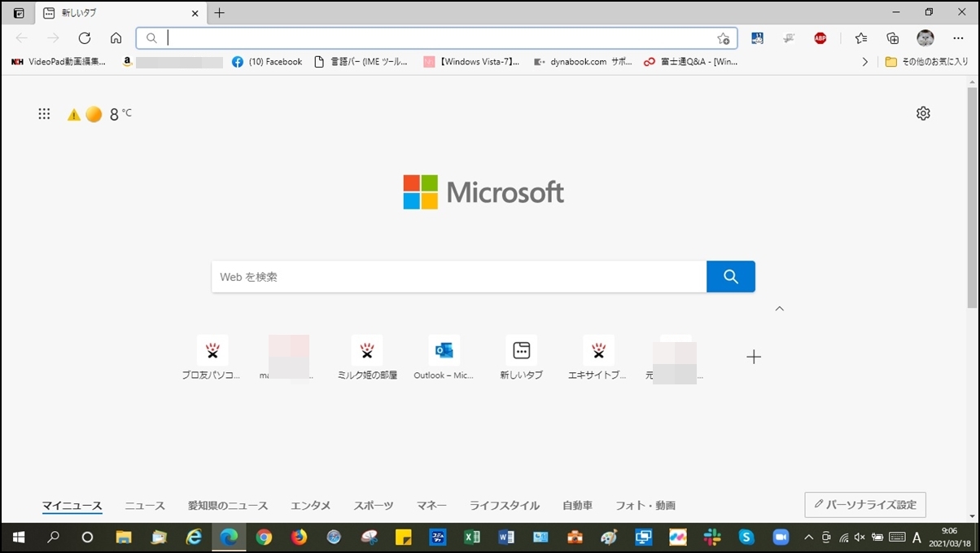Open Zoom from taskbar
This screenshot has width=980, height=553.
(781, 538)
